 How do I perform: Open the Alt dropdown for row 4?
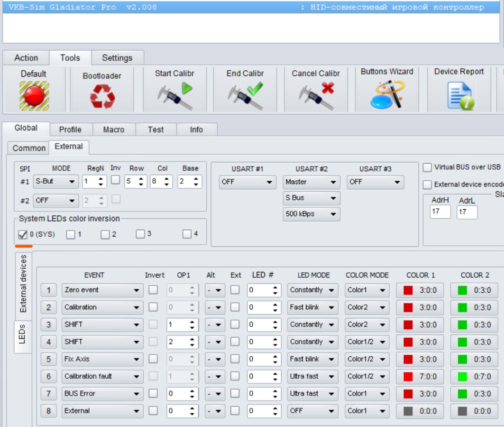[214, 342]
